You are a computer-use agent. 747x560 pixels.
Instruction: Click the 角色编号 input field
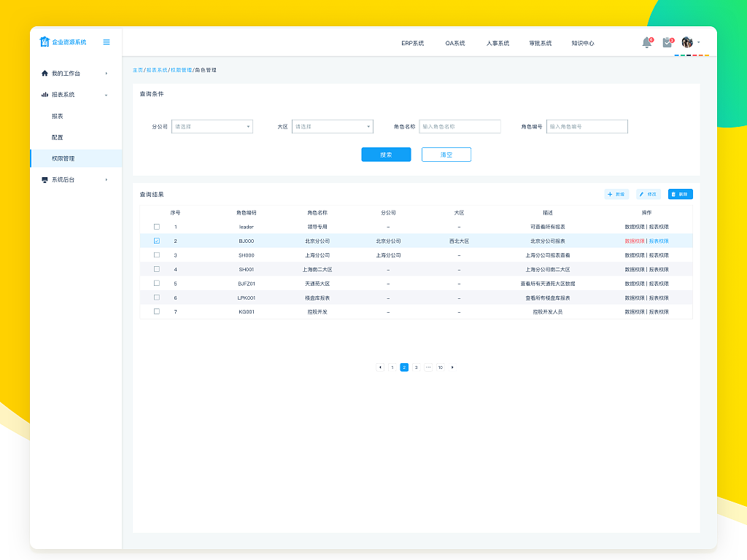tap(587, 127)
